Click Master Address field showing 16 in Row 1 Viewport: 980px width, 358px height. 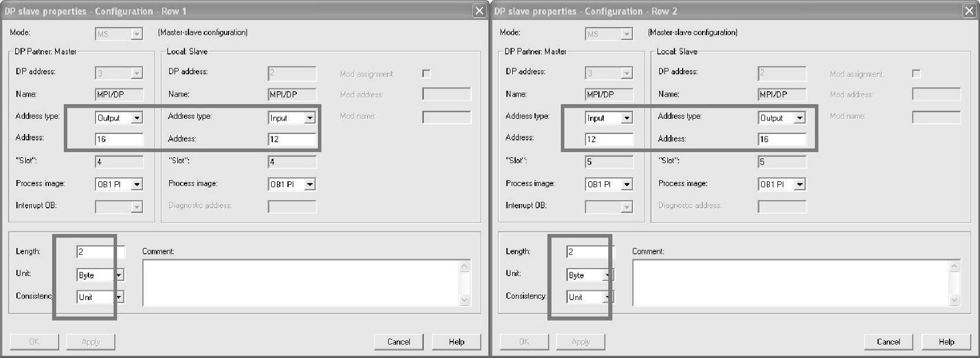(118, 139)
